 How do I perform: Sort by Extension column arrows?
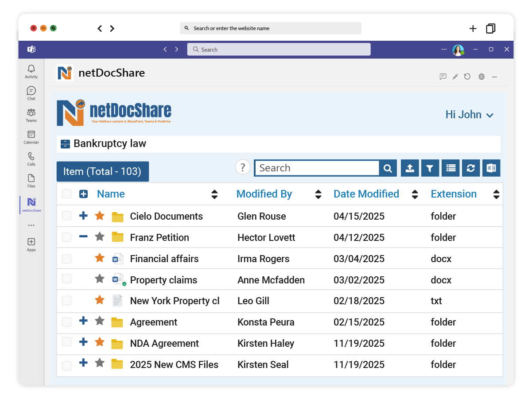(496, 194)
